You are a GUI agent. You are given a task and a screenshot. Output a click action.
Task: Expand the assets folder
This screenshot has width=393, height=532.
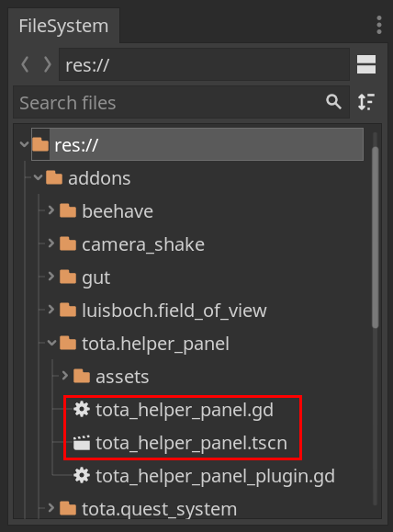tap(65, 376)
